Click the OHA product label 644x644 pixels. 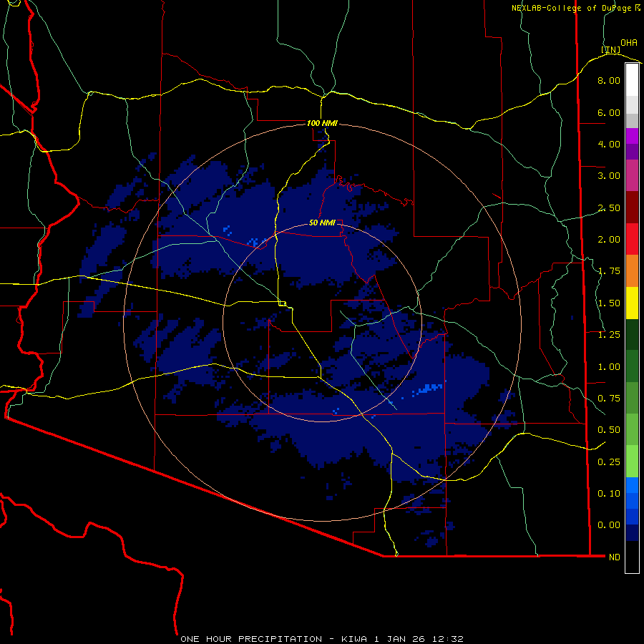tap(629, 43)
